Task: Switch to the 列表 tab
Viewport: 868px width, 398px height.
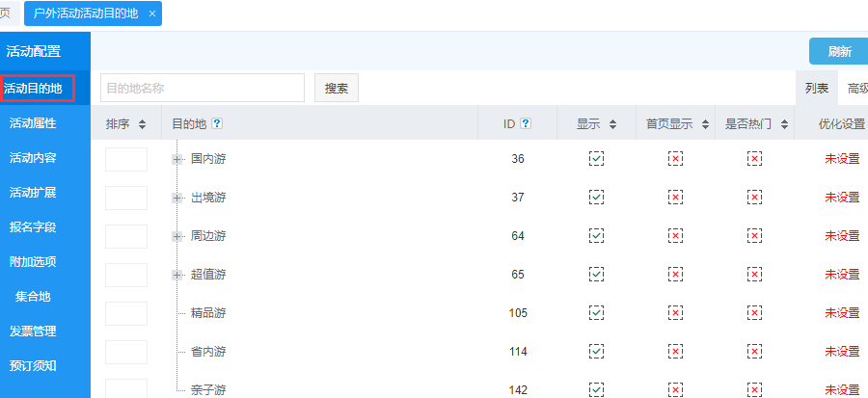Action: [x=816, y=89]
